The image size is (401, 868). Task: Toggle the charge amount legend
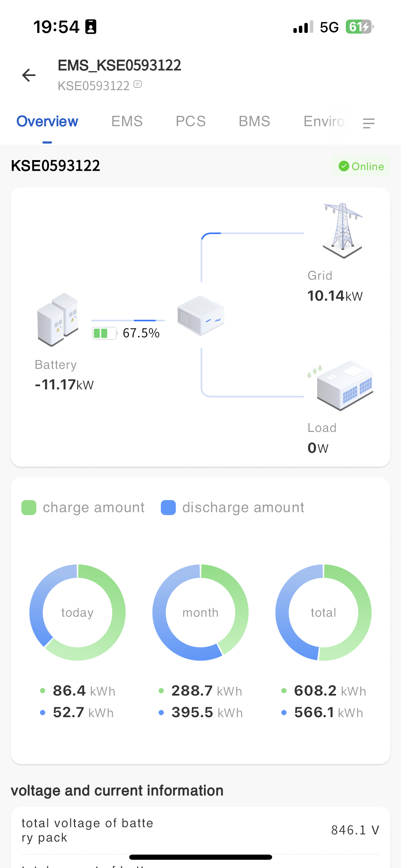coord(83,507)
